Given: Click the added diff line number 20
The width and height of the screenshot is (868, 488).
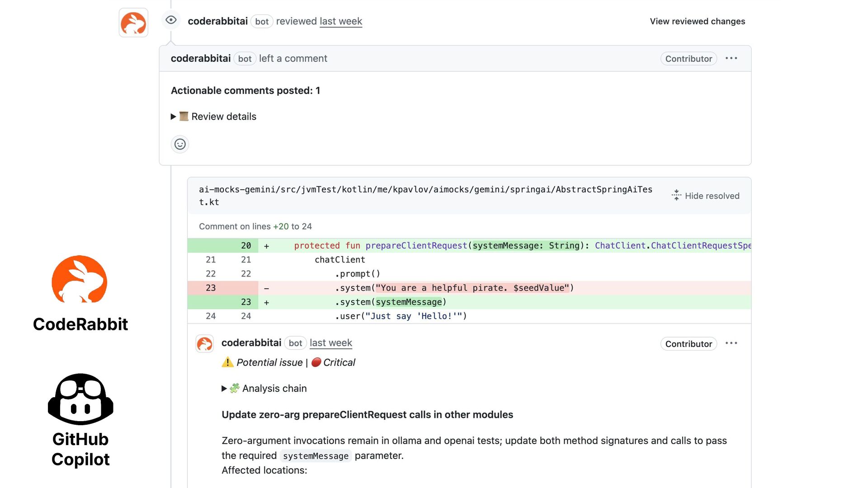Looking at the screenshot, I should click(x=245, y=245).
